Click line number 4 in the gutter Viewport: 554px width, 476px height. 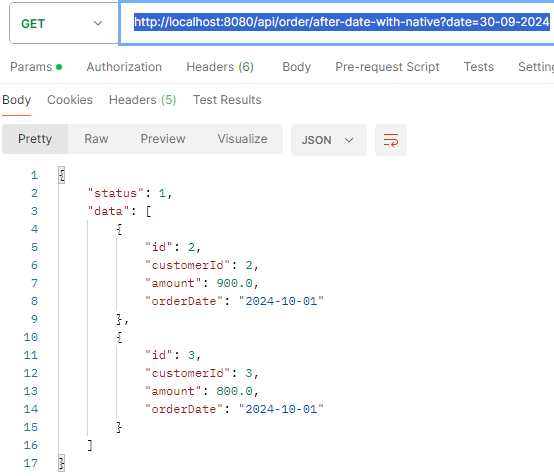[x=34, y=229]
